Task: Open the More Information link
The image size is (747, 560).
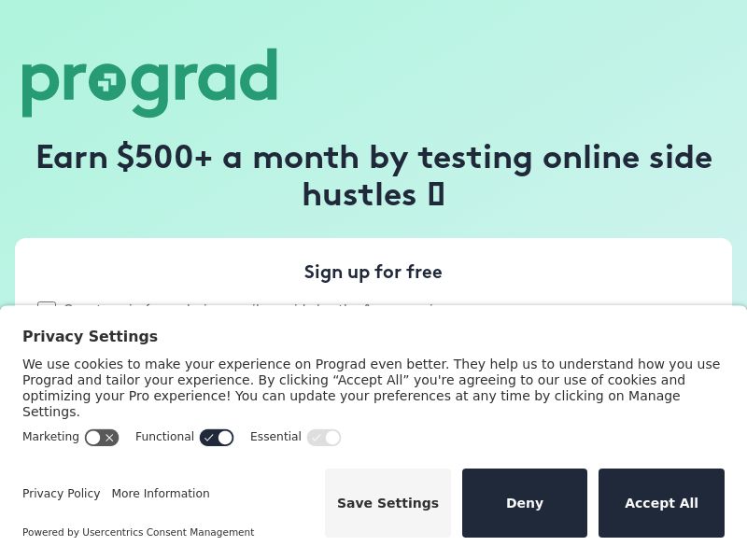Action: click(161, 494)
